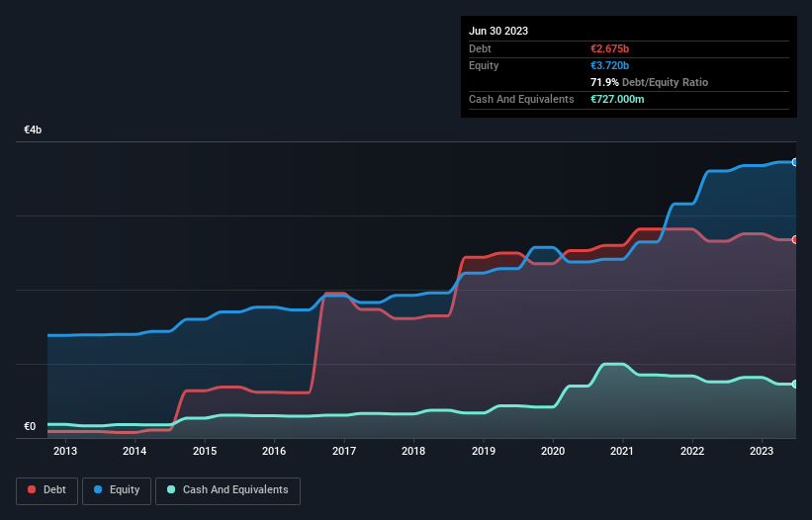Screen dimensions: 812x520
Task: Click the teal dot in Cash legend
Action: [x=171, y=489]
